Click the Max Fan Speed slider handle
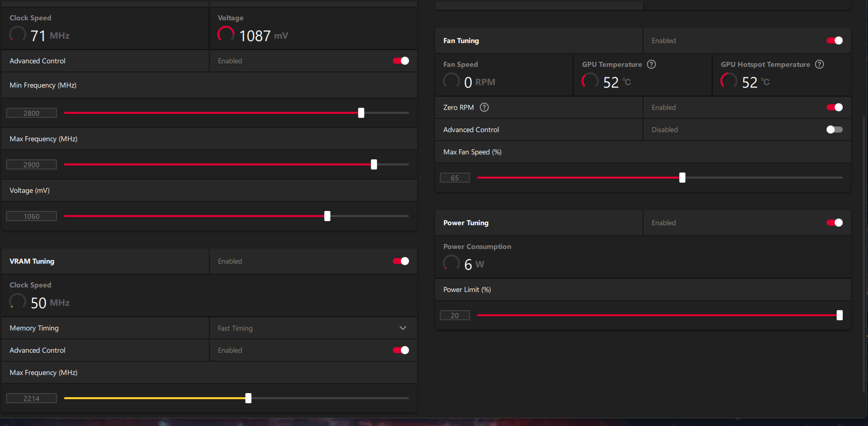The width and height of the screenshot is (868, 426). point(682,178)
